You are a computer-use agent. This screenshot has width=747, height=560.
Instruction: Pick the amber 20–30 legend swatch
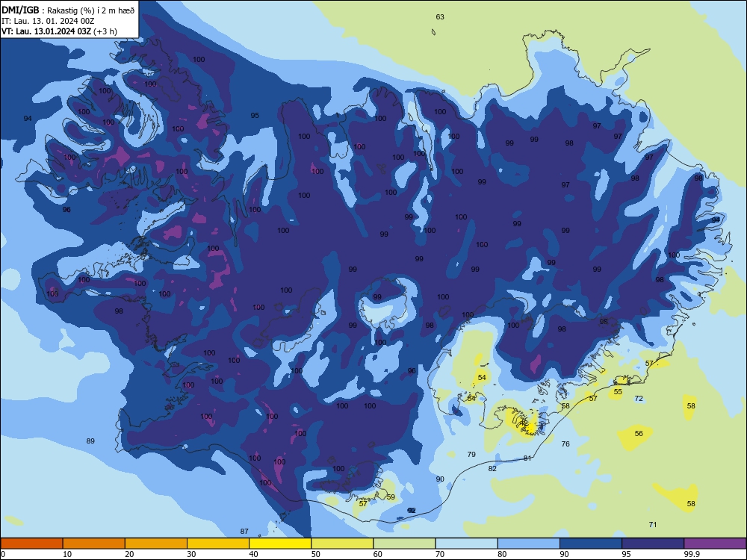click(x=156, y=544)
